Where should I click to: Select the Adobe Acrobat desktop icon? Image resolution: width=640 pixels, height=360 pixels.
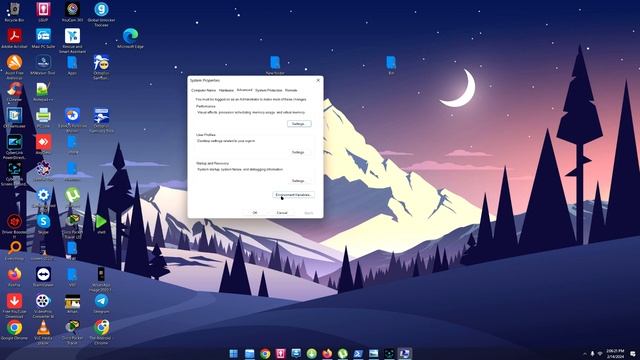[x=14, y=38]
